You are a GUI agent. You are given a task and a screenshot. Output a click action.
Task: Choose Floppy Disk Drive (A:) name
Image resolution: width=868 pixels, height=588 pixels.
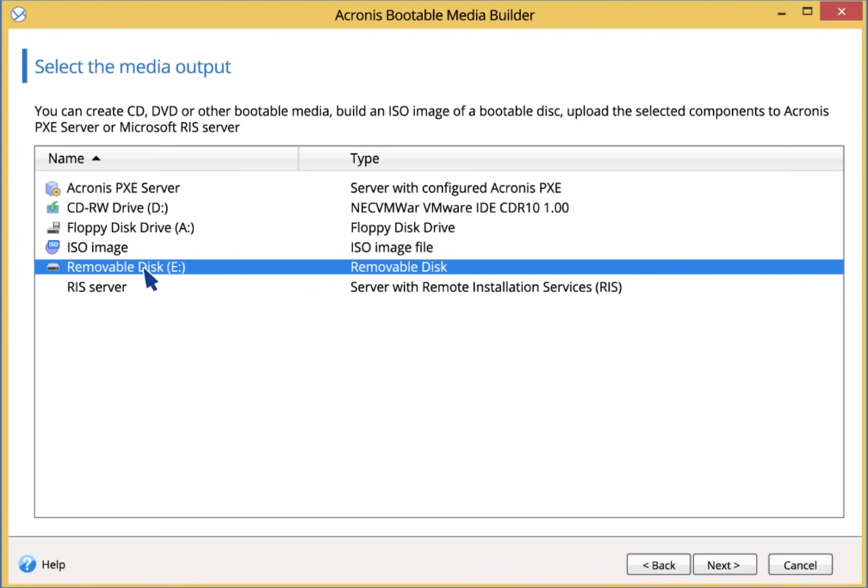point(131,227)
